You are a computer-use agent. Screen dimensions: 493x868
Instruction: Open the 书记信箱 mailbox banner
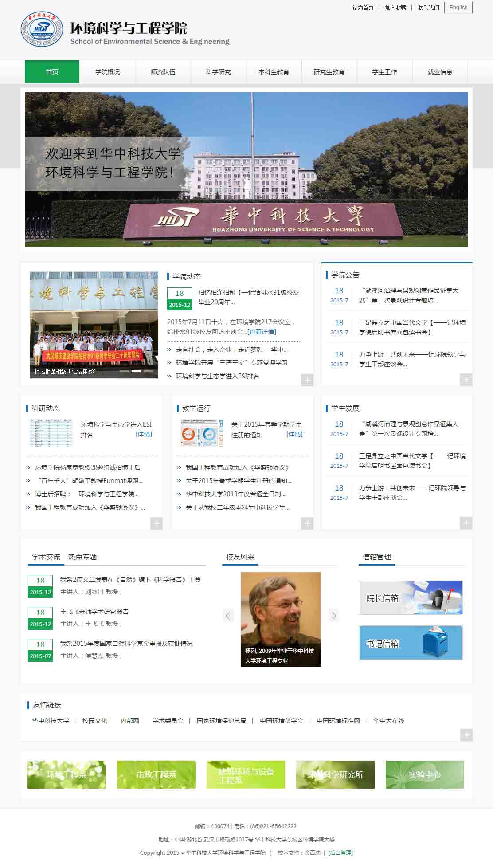pyautogui.click(x=411, y=643)
